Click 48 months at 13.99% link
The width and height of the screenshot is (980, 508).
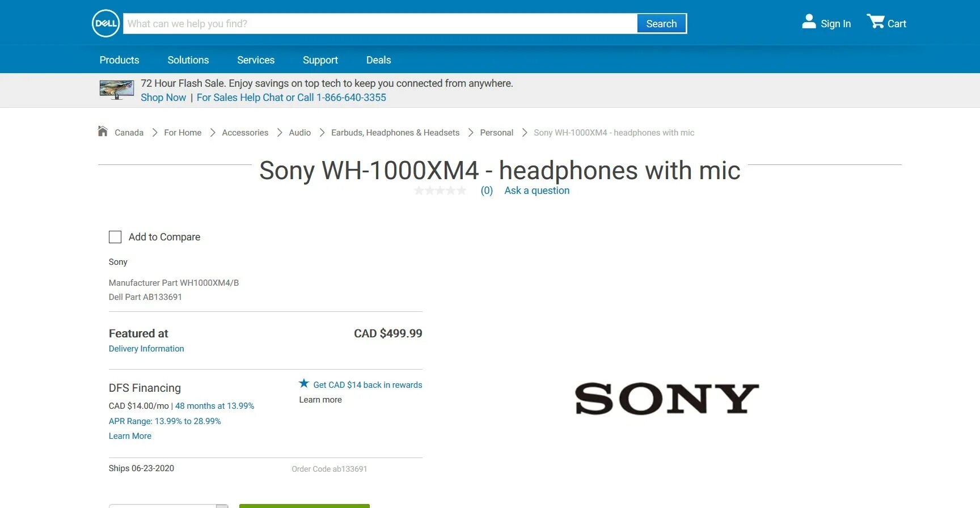[x=215, y=406]
